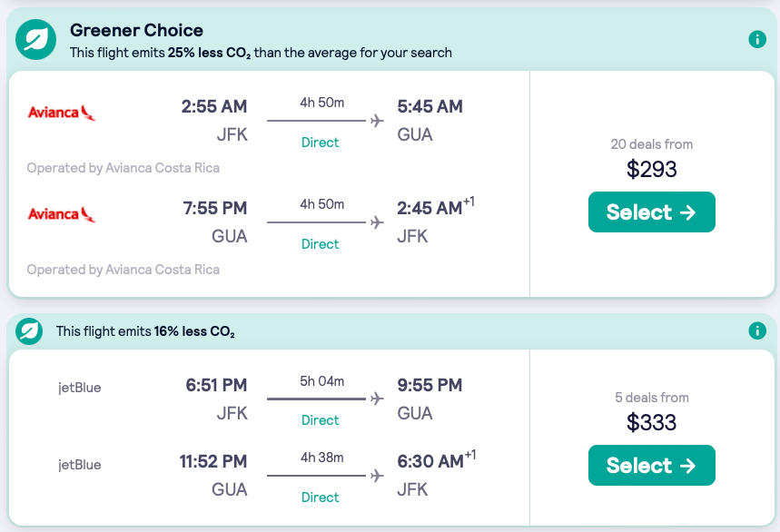
Task: Click airplane icon on 4h 38m return flight
Action: pos(377,476)
